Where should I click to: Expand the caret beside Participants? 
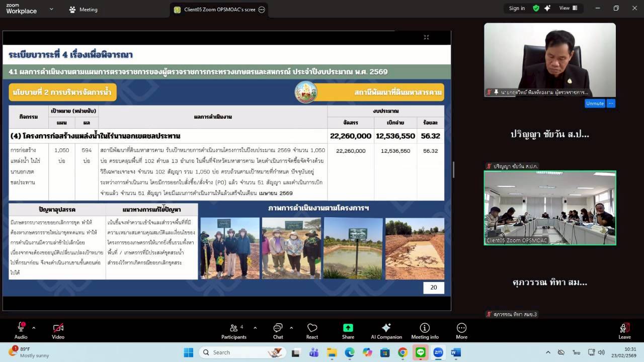[x=255, y=328]
